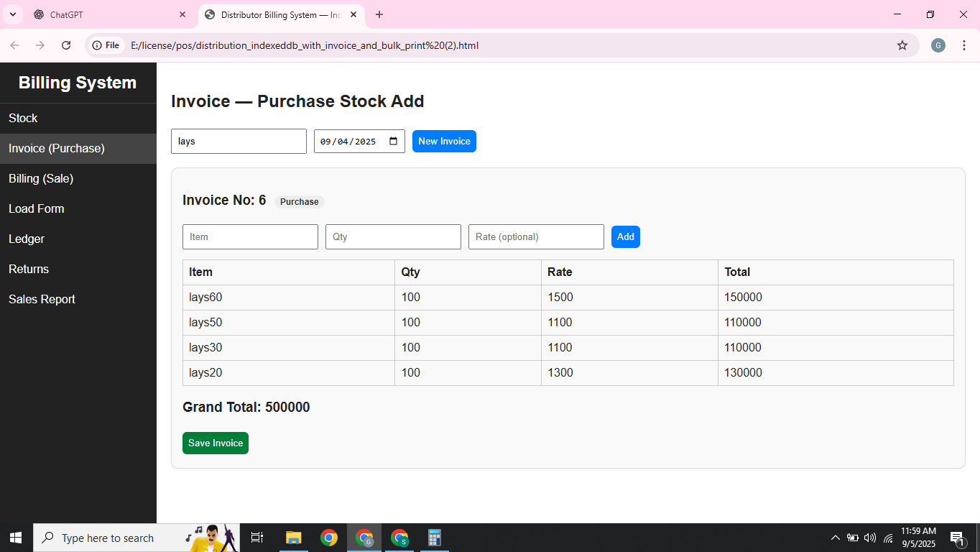Open Billing (Sale) in the sidebar
The width and height of the screenshot is (980, 552).
point(42,178)
